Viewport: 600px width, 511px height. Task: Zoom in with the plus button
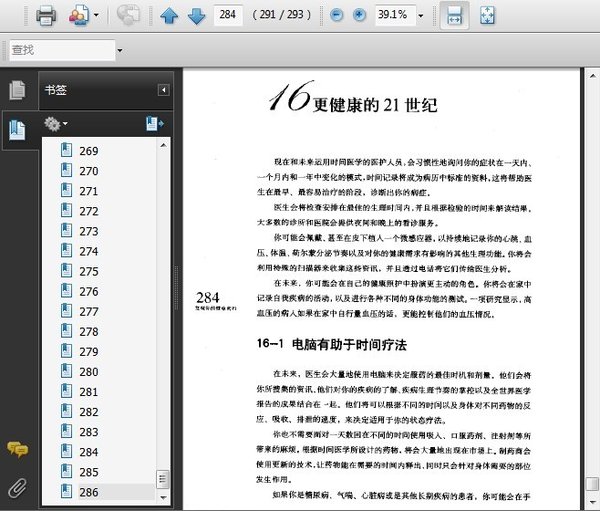[360, 15]
